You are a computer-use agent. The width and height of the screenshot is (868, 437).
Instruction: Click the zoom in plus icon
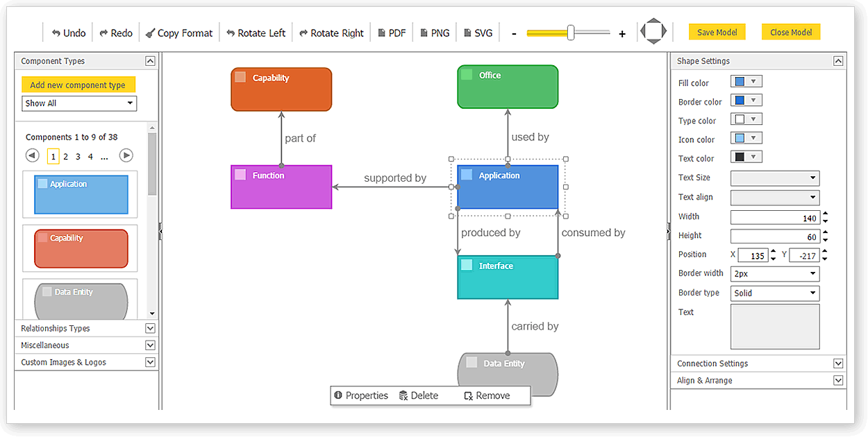click(x=622, y=33)
